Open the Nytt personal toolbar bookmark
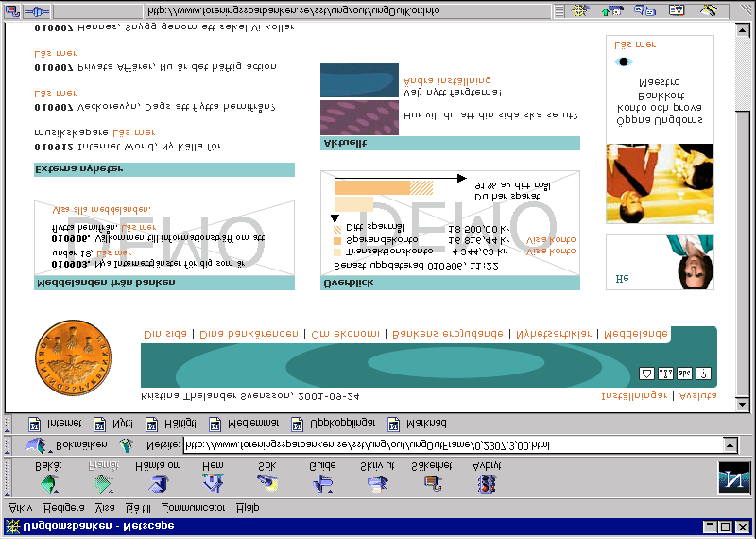 pyautogui.click(x=113, y=424)
